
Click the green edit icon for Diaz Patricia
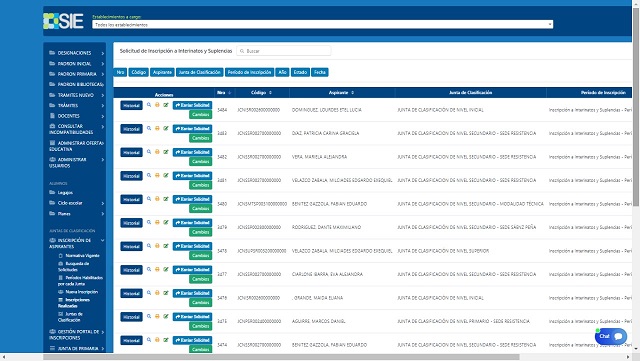pyautogui.click(x=166, y=128)
